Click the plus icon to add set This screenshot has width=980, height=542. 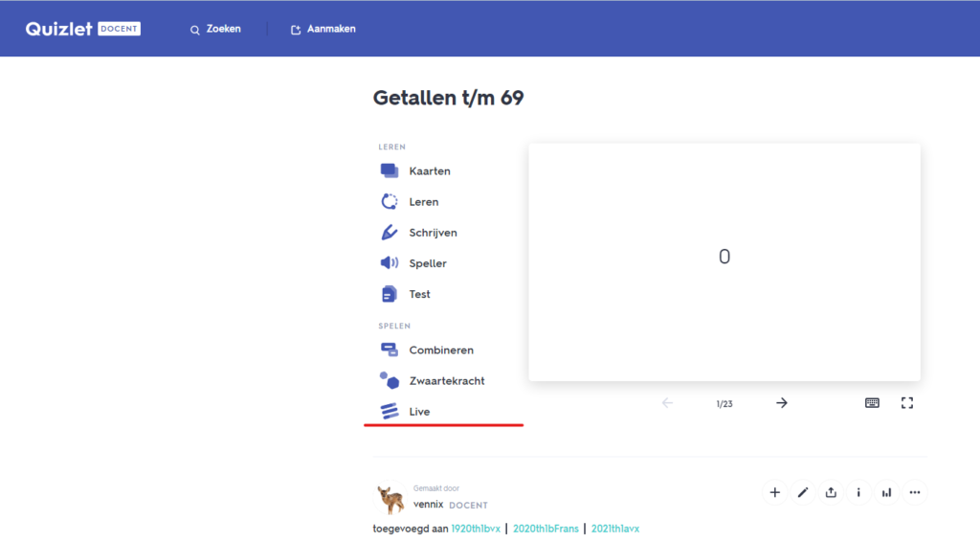tap(774, 492)
